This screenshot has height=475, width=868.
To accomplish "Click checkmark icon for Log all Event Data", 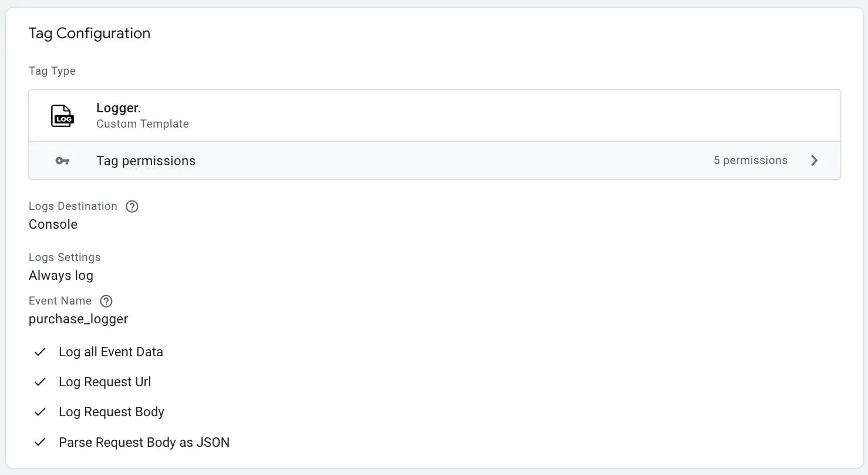I will point(40,352).
